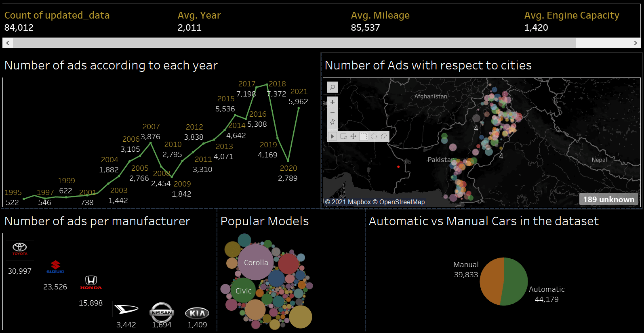Click the 1995 data label
This screenshot has width=644, height=333.
tap(13, 193)
